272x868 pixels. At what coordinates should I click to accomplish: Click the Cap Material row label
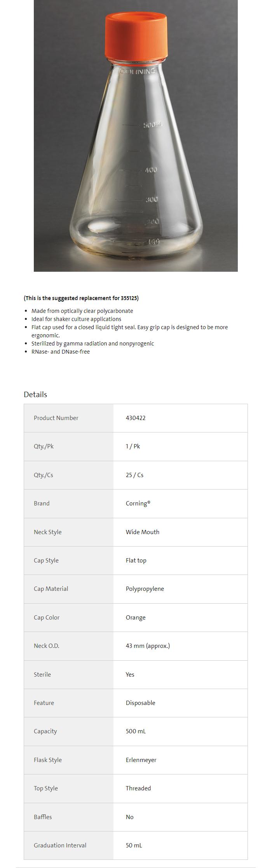coord(51,589)
